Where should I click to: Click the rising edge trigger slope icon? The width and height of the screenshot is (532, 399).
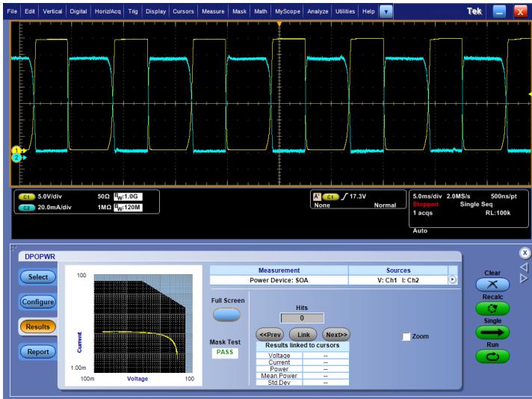[344, 197]
